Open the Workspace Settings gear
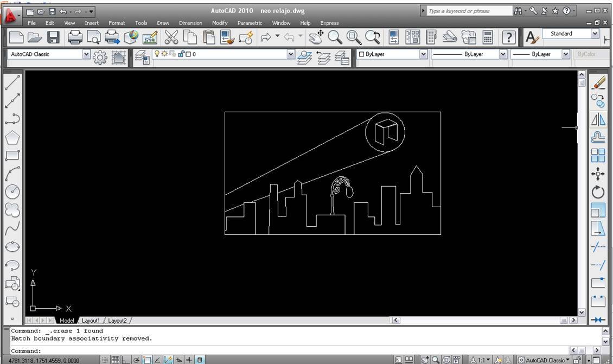This screenshot has width=613, height=364. (x=100, y=58)
